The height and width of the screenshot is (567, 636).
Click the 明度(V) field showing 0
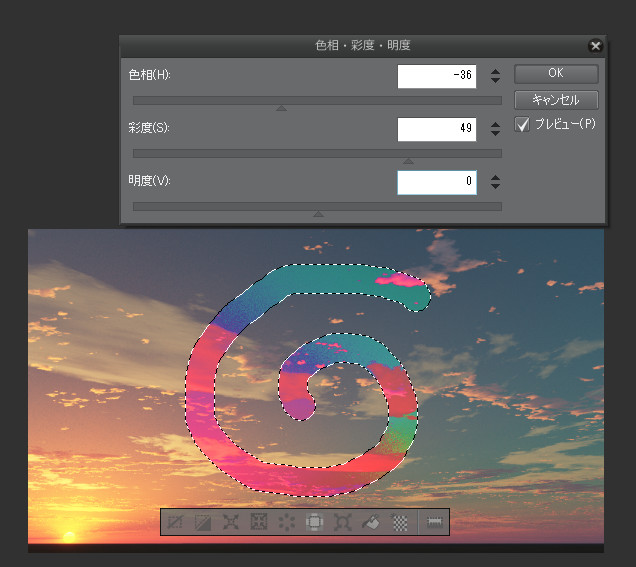437,183
